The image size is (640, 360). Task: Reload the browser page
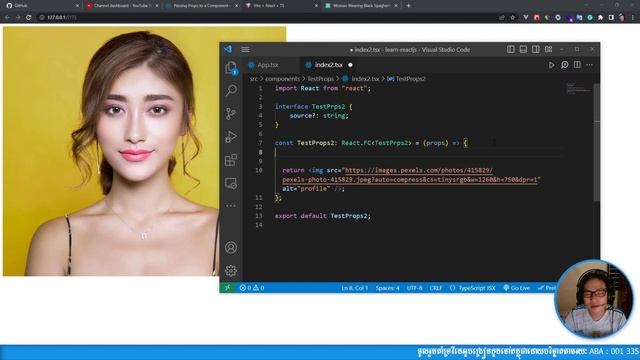[x=29, y=18]
